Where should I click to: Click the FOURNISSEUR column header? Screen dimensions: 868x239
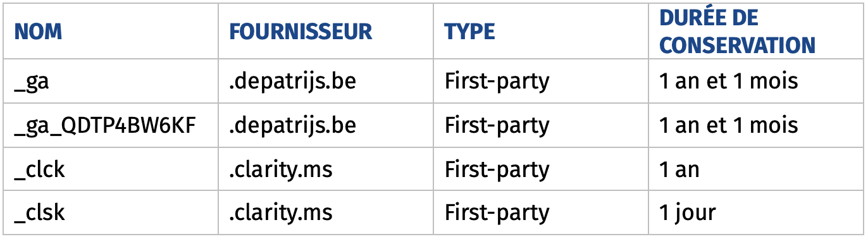301,32
